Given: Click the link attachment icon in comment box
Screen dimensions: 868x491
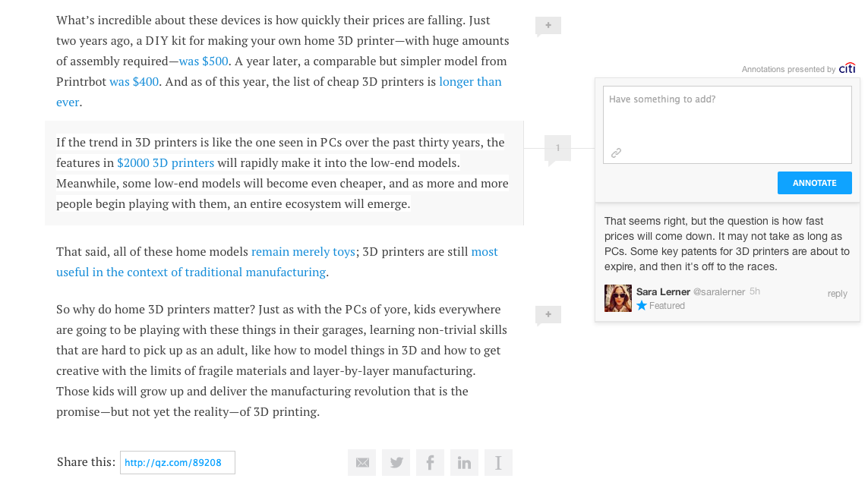Looking at the screenshot, I should [x=616, y=153].
